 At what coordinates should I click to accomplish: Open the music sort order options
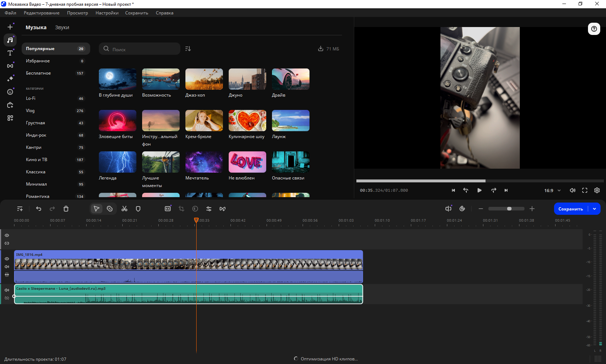click(188, 49)
